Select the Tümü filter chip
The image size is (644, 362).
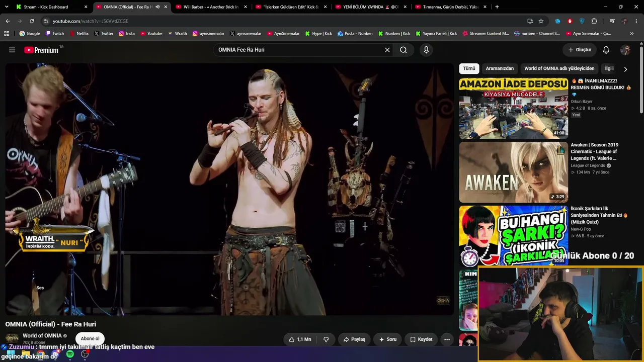[x=469, y=68]
